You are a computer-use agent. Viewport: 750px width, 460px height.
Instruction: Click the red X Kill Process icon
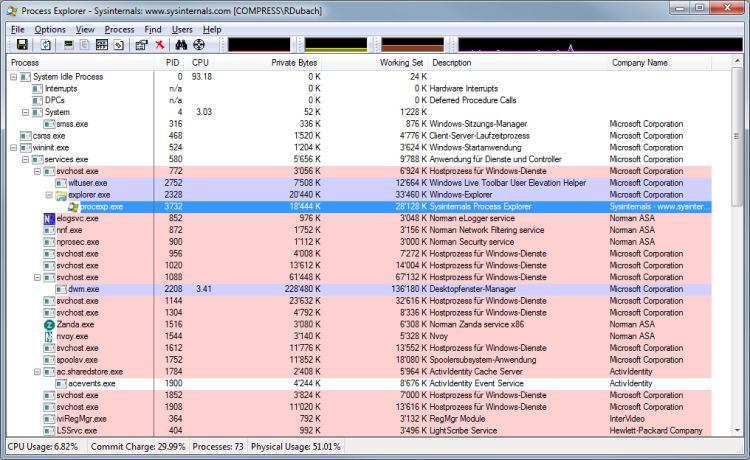[x=160, y=45]
